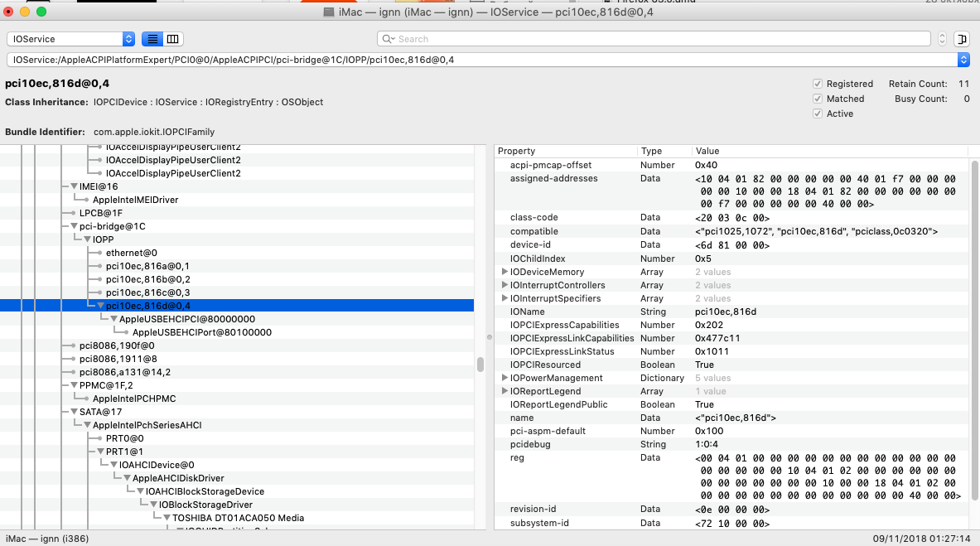980x546 pixels.
Task: Expand the IOPowerManagement property row
Action: (x=504, y=378)
